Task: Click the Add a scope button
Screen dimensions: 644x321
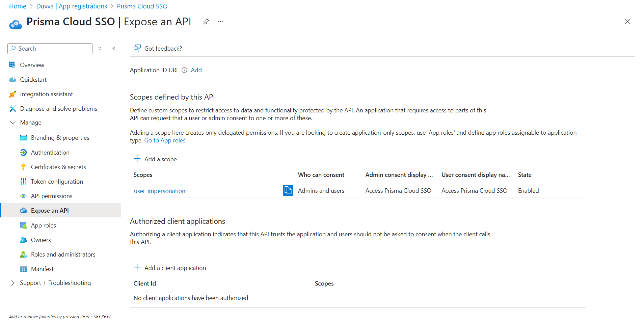Action: tap(155, 159)
